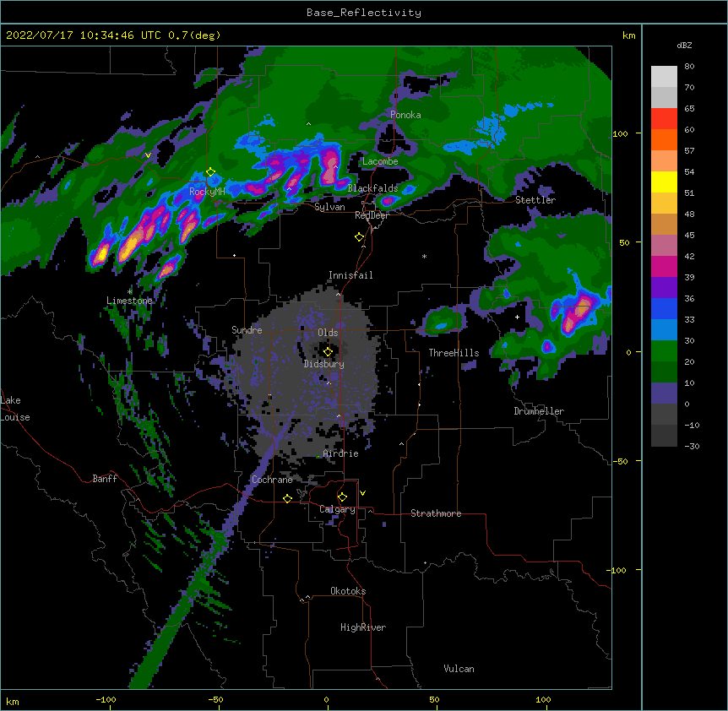The width and height of the screenshot is (728, 711).
Task: Click the yellow V marker east of Calgary
Action: 362,493
